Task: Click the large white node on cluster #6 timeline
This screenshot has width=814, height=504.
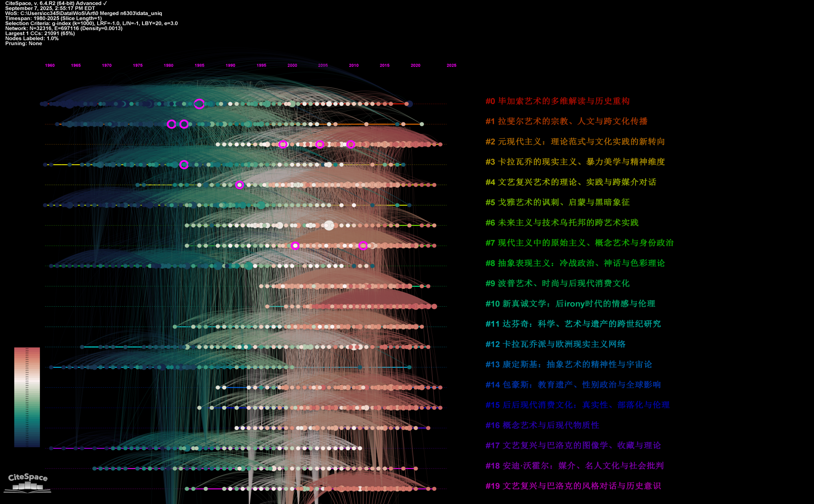Action: tap(329, 225)
